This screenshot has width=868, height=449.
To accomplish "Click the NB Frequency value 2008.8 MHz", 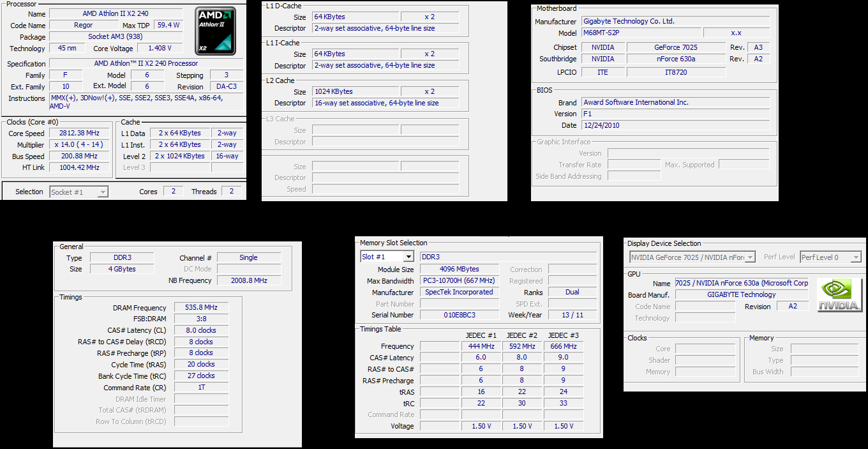I will tap(249, 280).
